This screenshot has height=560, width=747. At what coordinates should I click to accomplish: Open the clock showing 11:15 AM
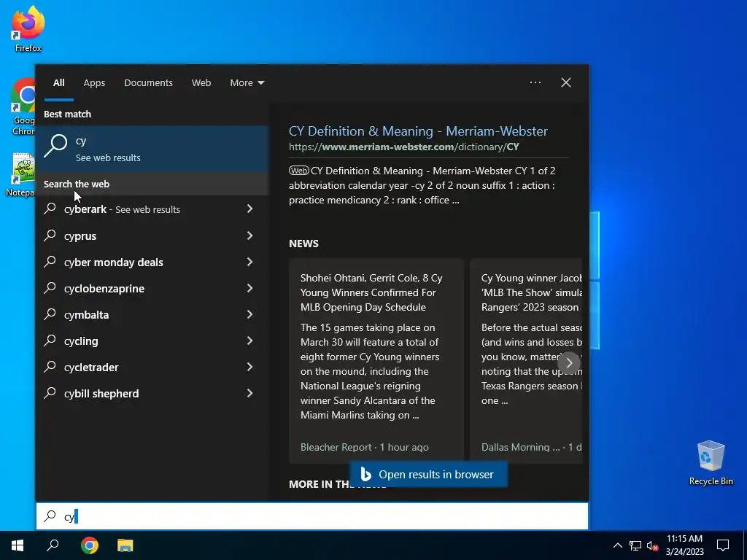[684, 545]
